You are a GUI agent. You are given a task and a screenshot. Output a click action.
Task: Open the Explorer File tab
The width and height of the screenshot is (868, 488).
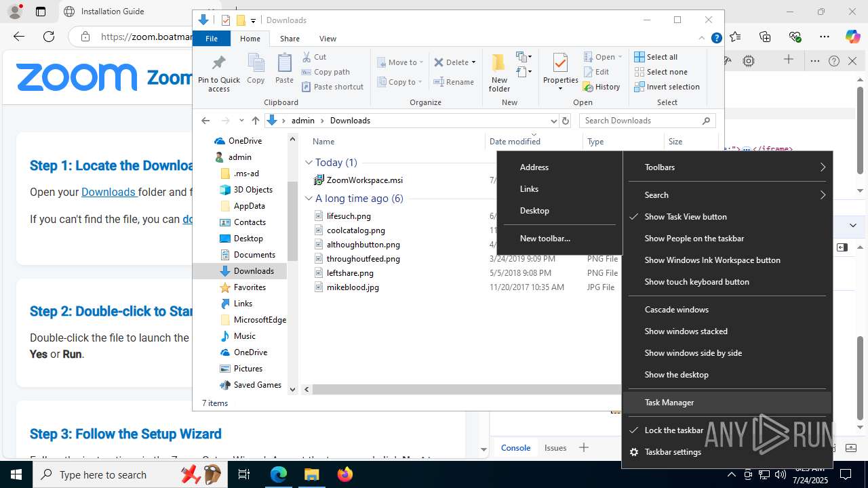point(212,39)
